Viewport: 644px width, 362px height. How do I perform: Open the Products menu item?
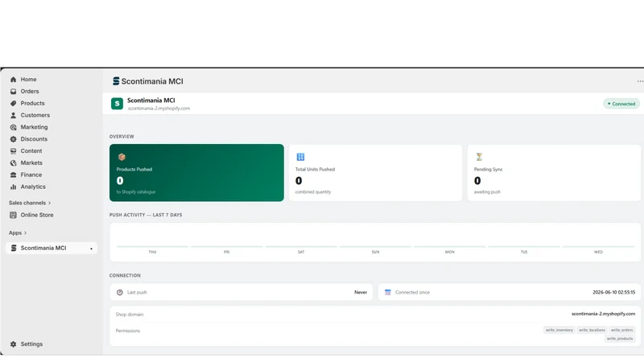click(32, 103)
